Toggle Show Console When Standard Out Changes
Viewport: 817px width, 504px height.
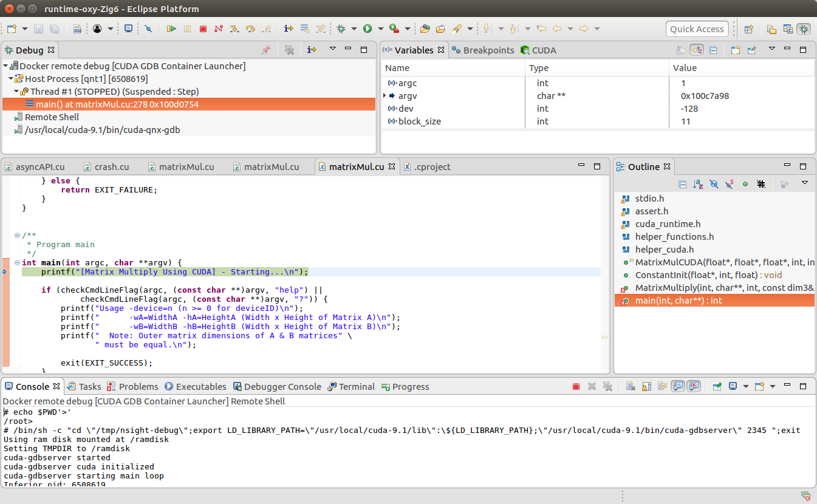tap(678, 386)
